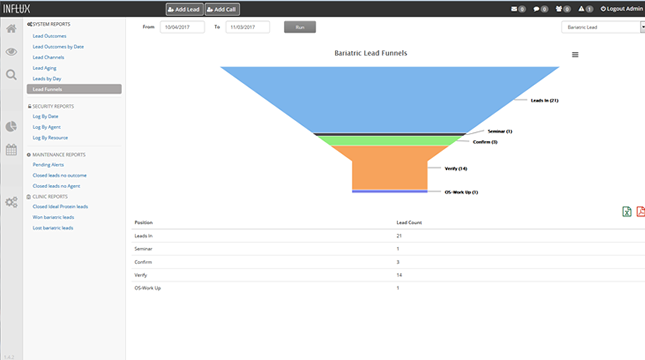The image size is (645, 360).
Task: Click the OS-Work Up (1) chart label
Action: (x=461, y=192)
